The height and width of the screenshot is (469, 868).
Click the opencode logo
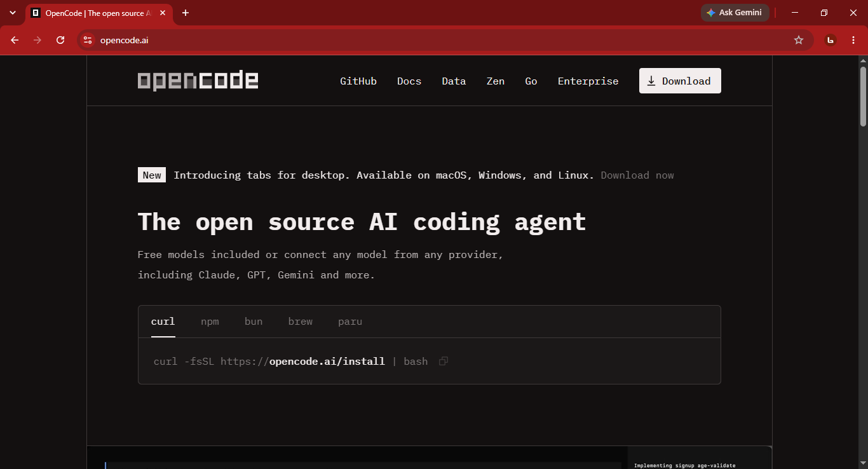click(198, 81)
